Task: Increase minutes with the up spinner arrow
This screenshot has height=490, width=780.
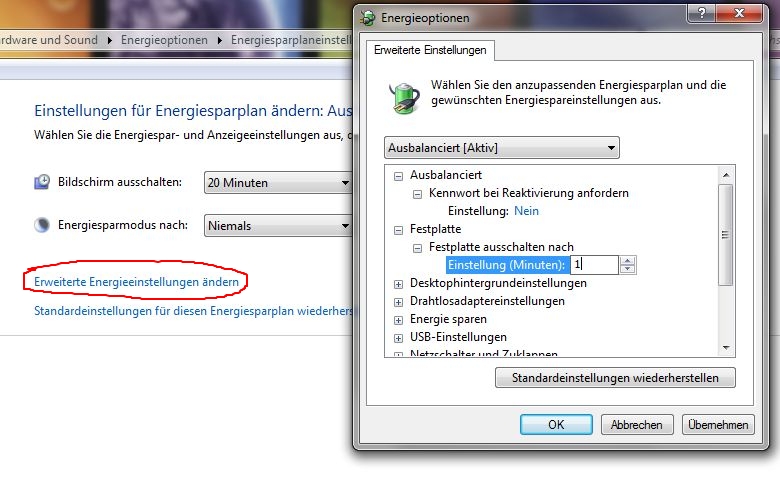Action: click(x=628, y=261)
